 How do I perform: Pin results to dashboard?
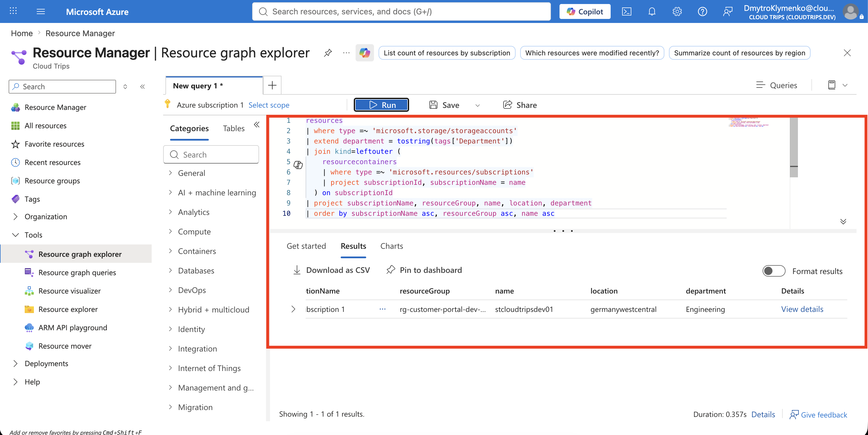[424, 270]
